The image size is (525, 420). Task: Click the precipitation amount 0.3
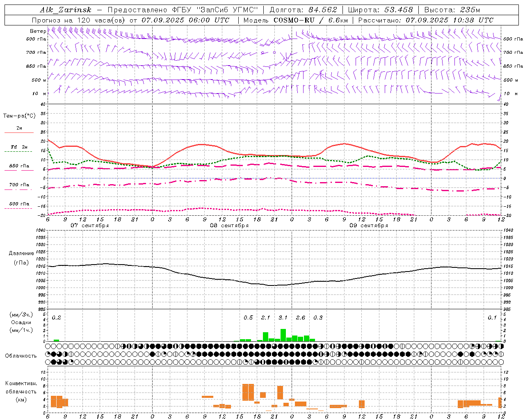(318, 318)
